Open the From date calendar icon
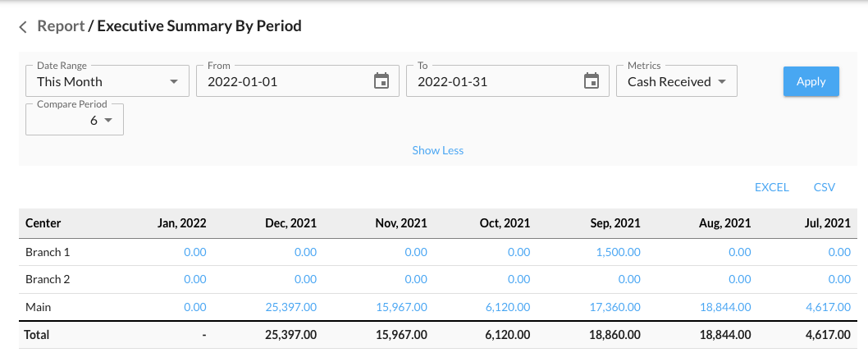The image size is (868, 362). 381,81
